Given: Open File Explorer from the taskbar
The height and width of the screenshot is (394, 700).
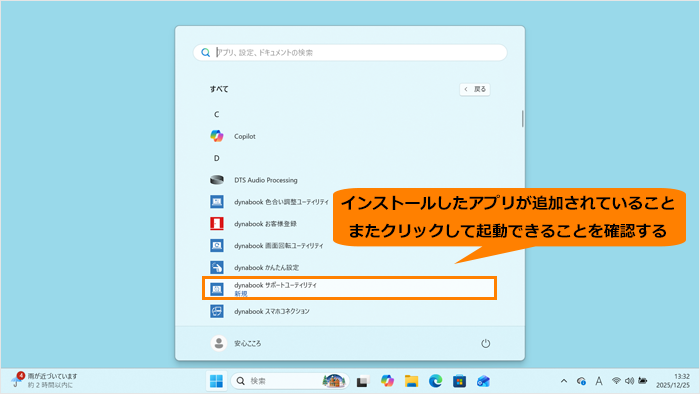Looking at the screenshot, I should 411,381.
